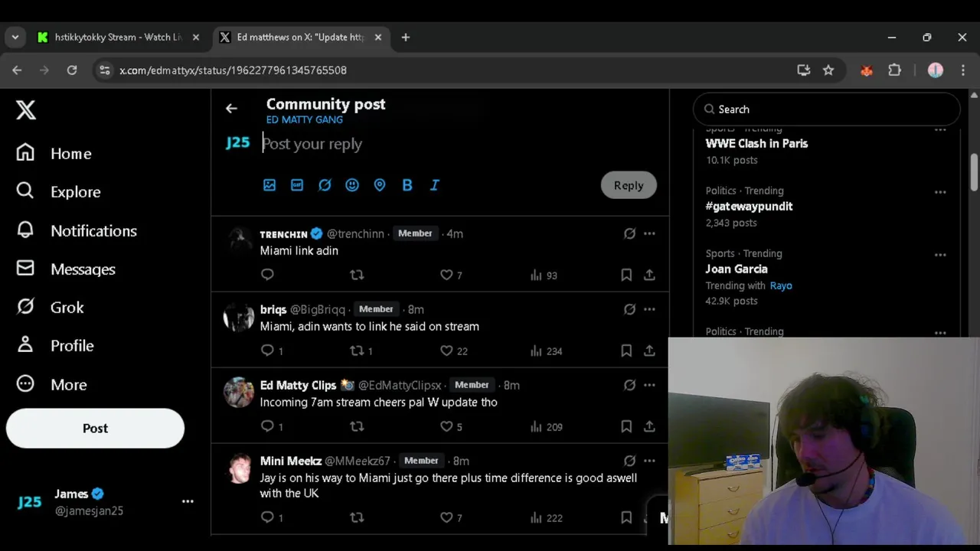
Task: Open the Rayo related trend link
Action: (x=781, y=285)
